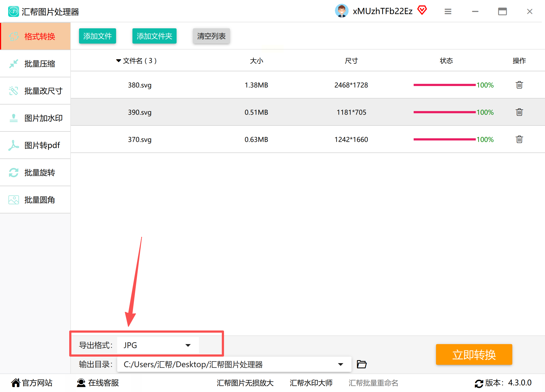Remove 370.svg with the trash icon

click(x=519, y=139)
